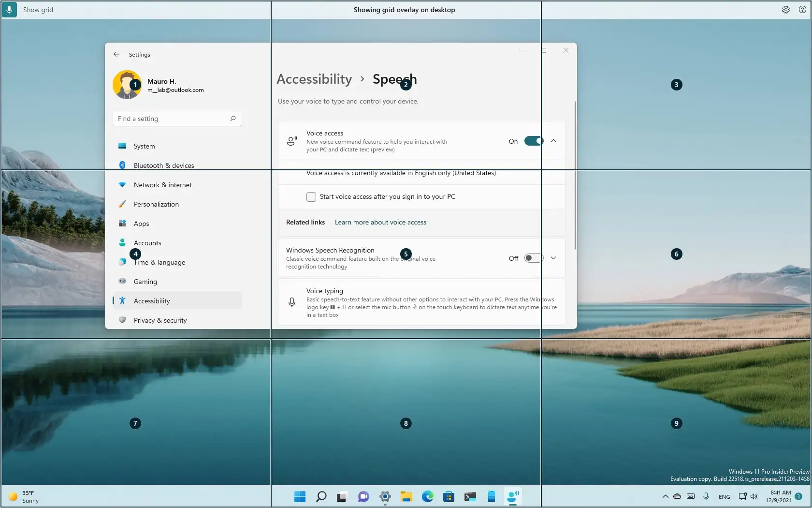Open Microsoft Edge from the taskbar
The image size is (812, 508).
[x=427, y=496]
